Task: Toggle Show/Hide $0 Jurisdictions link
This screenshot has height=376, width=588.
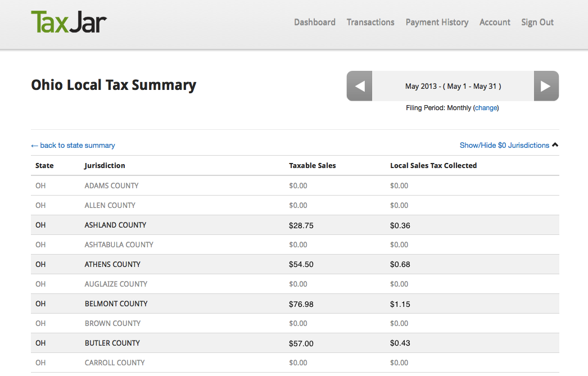Action: 504,146
